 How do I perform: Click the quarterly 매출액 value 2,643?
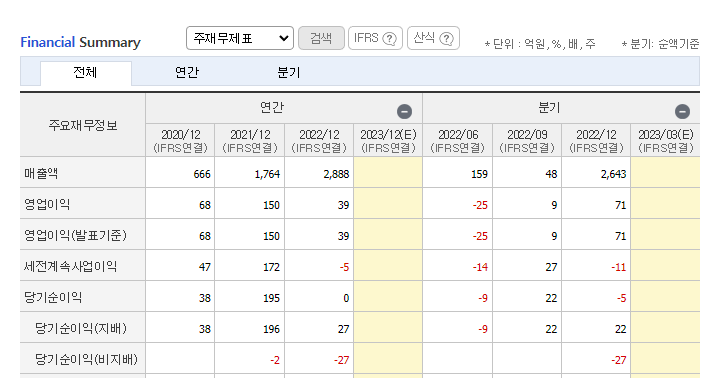tap(613, 174)
